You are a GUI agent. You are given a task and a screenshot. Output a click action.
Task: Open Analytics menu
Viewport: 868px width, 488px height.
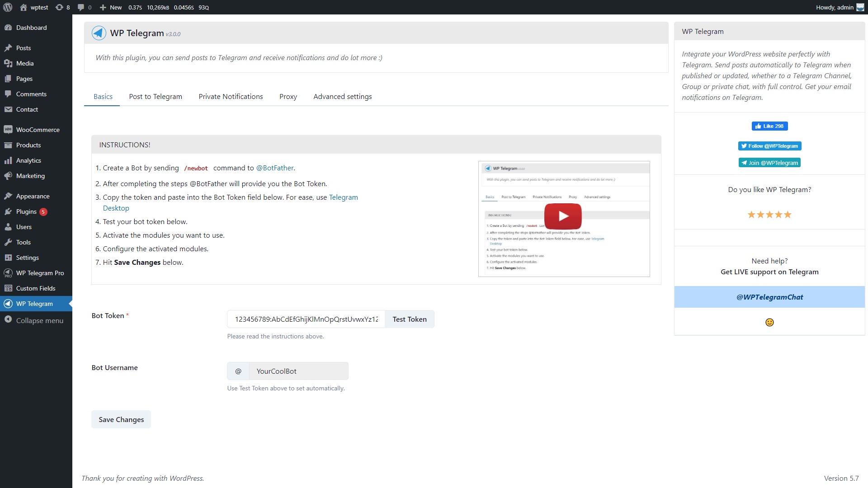36,160
